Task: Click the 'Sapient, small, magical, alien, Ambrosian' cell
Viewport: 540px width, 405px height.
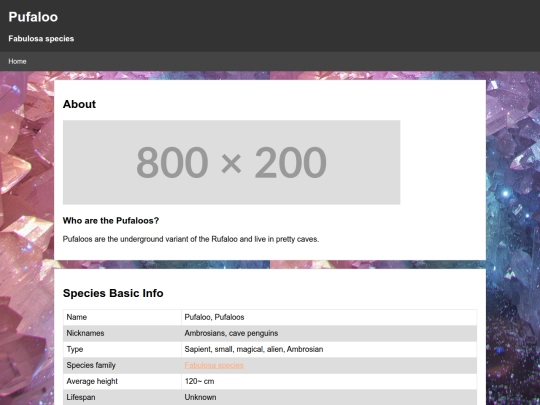Action: pyautogui.click(x=329, y=349)
